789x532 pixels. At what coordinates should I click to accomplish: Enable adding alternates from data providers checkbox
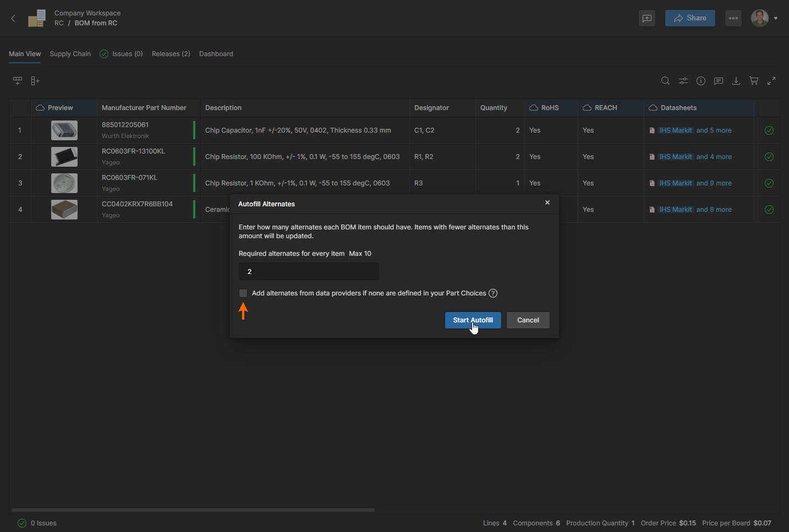point(243,293)
